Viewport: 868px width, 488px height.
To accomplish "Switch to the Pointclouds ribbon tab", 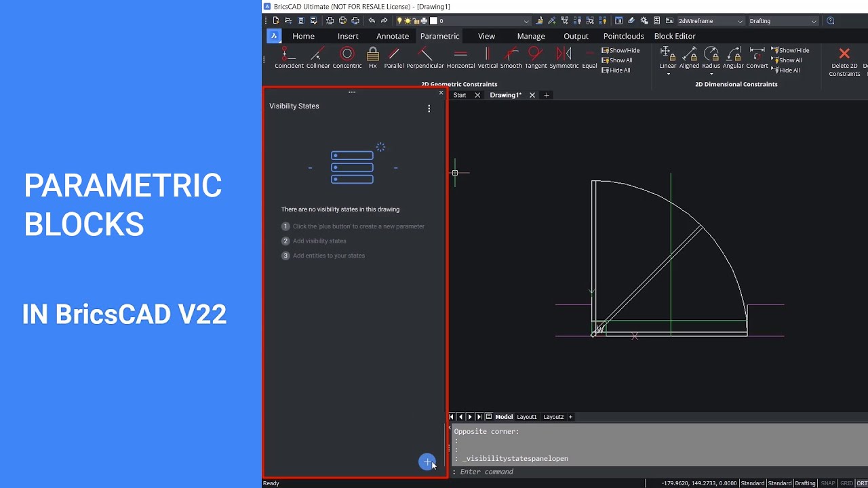I will (x=624, y=36).
